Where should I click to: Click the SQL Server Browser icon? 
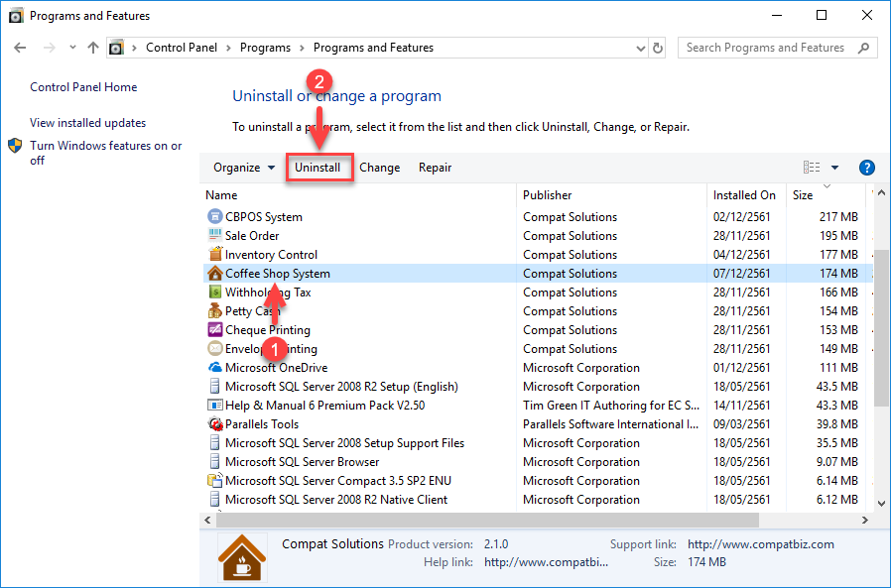(x=214, y=461)
